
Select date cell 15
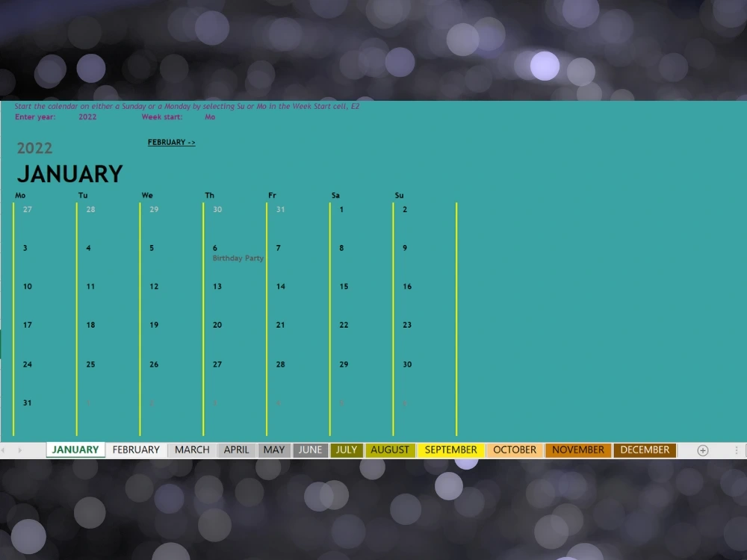click(344, 286)
